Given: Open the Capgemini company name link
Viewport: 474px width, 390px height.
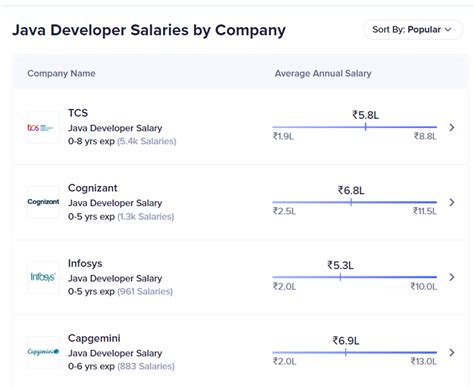Looking at the screenshot, I should click(94, 338).
